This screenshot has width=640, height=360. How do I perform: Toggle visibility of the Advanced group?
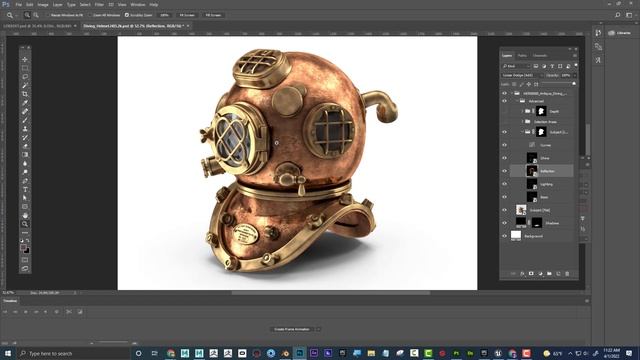[x=504, y=101]
